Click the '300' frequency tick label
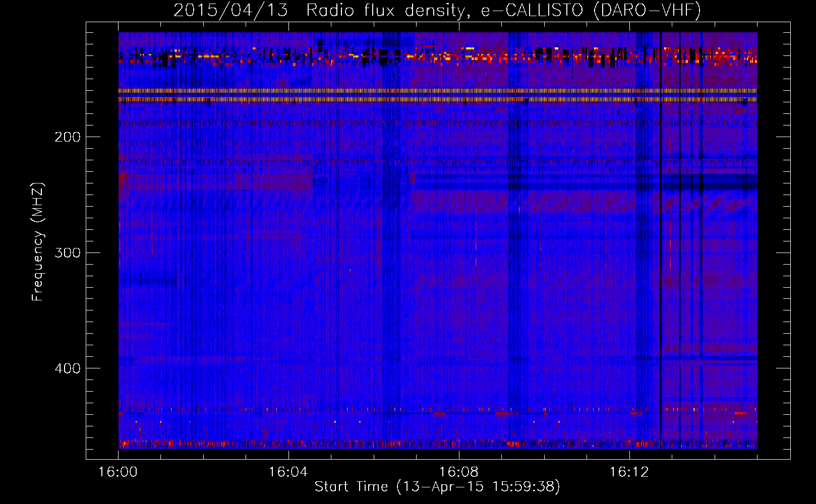 tap(68, 253)
